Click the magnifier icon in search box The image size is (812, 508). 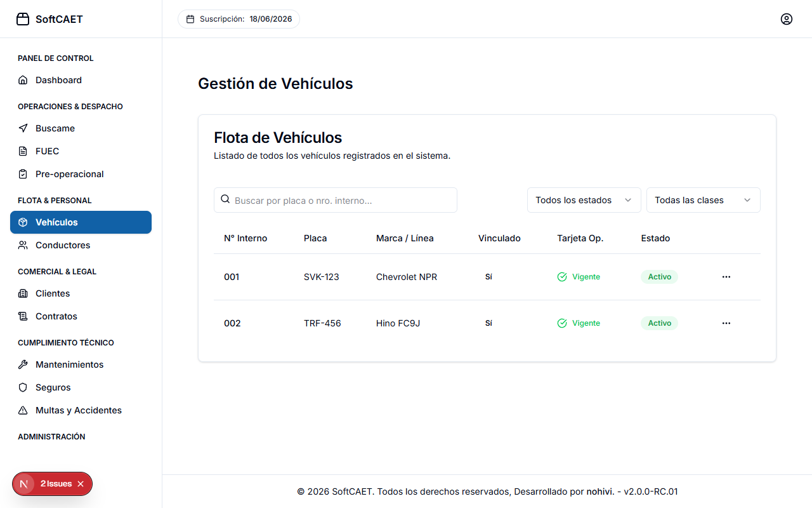225,199
